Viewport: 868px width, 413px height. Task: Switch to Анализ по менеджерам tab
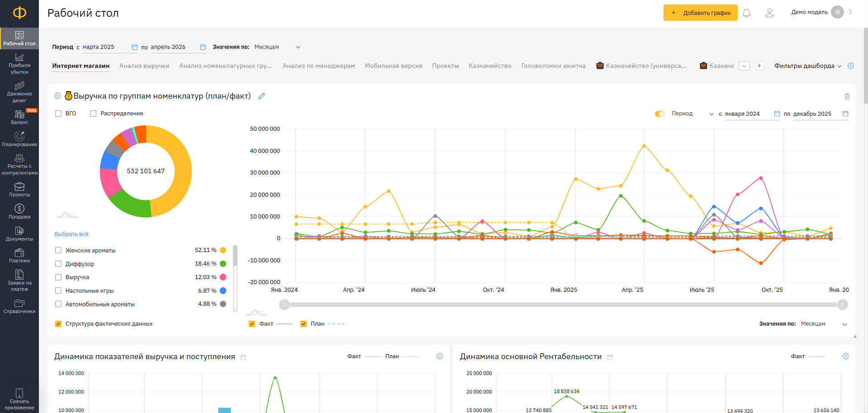[x=319, y=66]
